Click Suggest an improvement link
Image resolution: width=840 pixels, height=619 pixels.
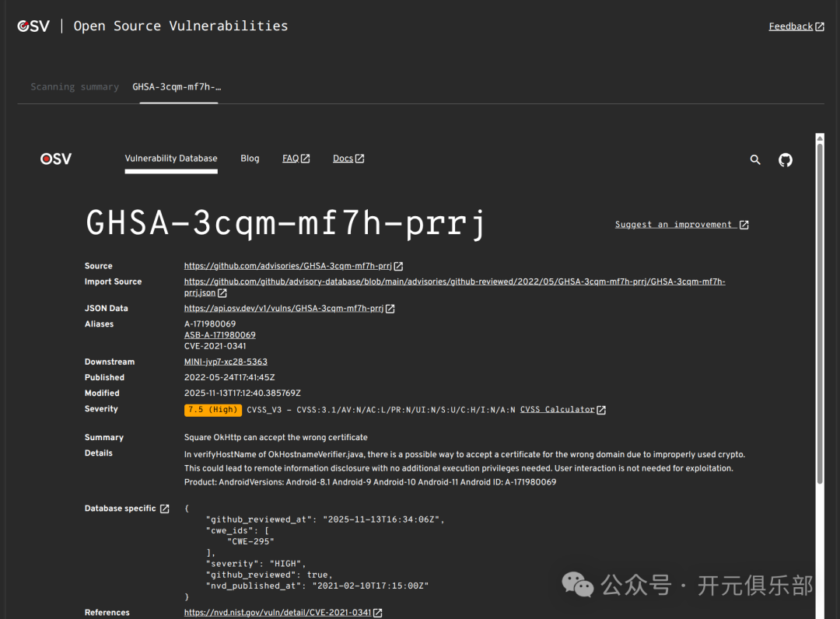[x=674, y=225]
